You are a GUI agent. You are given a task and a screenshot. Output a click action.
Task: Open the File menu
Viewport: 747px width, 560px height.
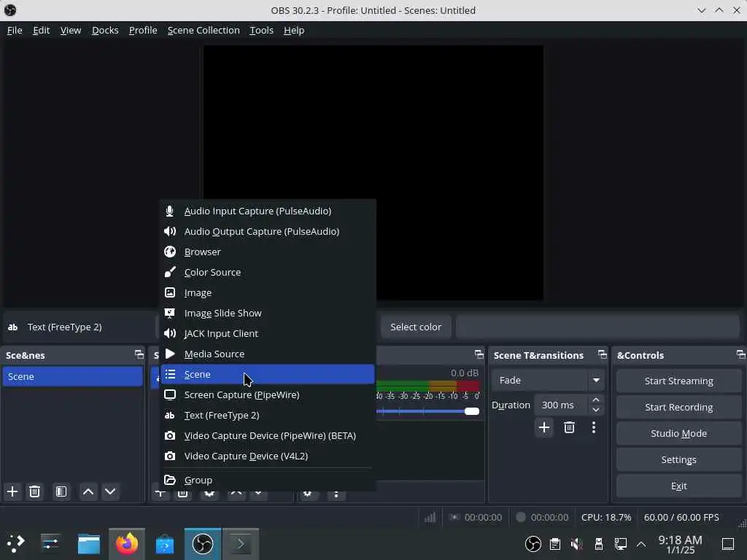[15, 30]
